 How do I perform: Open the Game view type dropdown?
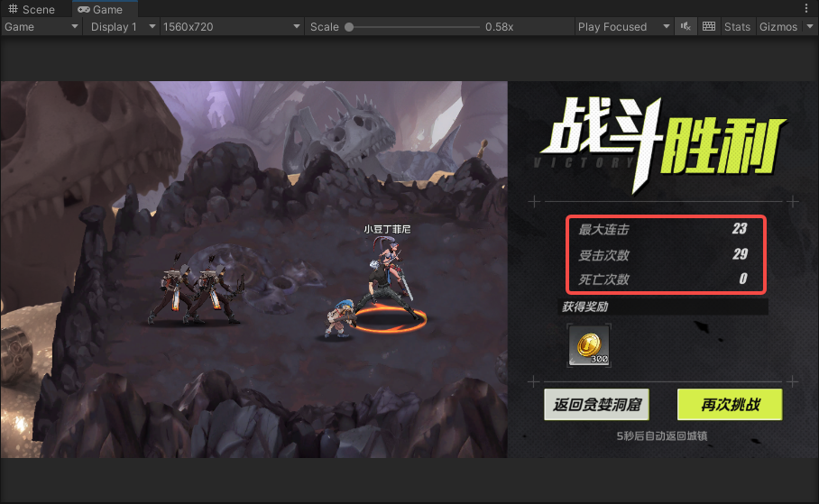point(41,27)
